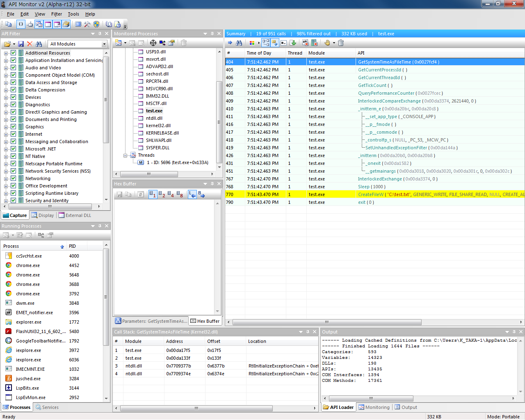Click the Summary horizontal scrollbar thumb
The image size is (525, 420).
pyautogui.click(x=326, y=322)
